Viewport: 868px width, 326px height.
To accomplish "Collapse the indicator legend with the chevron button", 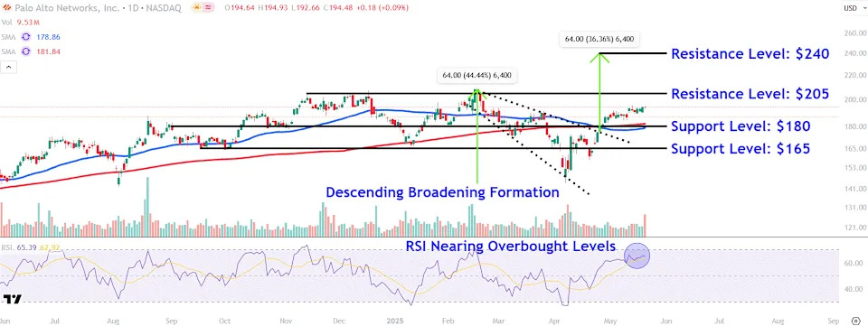I will [x=9, y=68].
